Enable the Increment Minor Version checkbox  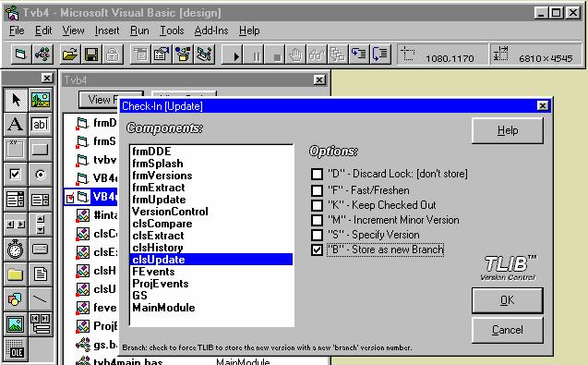317,220
